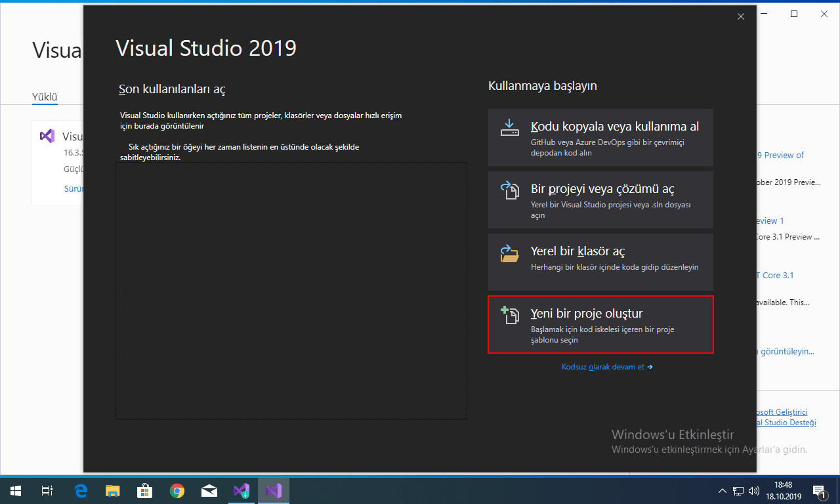Viewport: 840px width, 504px height.
Task: Open Microsoft Store from the taskbar
Action: tap(145, 491)
